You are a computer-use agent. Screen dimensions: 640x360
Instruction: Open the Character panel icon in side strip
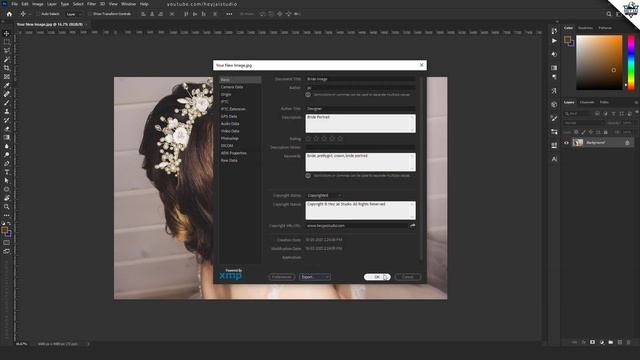point(554,159)
